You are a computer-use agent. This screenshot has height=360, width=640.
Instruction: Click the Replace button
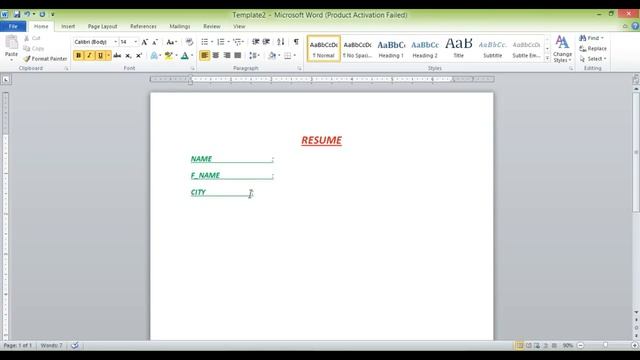pos(593,49)
